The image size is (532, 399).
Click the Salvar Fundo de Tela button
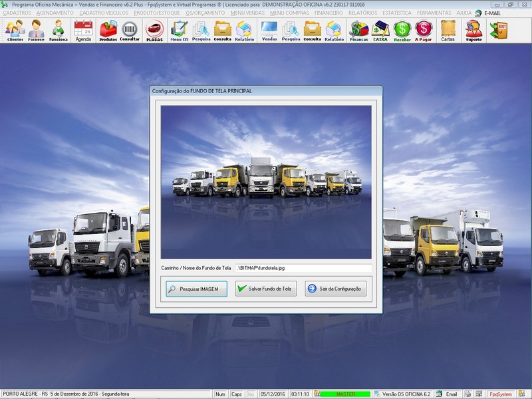[265, 289]
